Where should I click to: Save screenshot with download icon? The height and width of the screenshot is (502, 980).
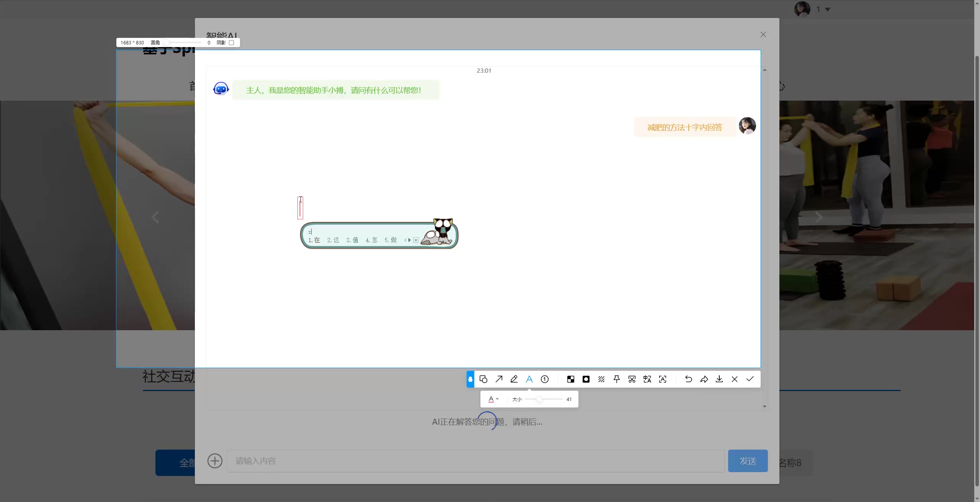(x=719, y=379)
